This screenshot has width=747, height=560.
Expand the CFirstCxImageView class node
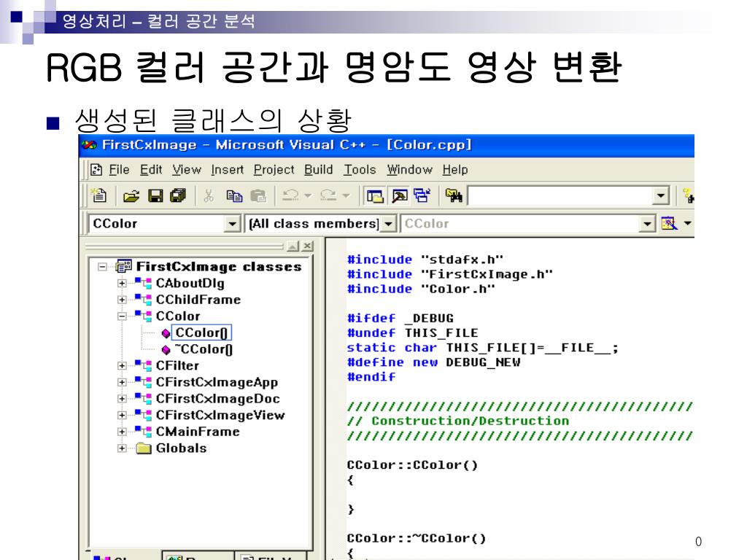point(122,415)
